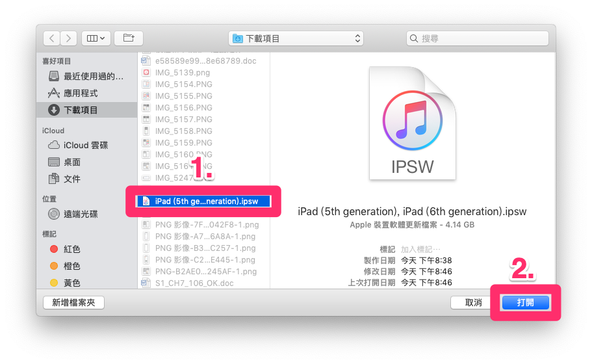Select file PNG 影像-A7...6A8A-1.png

pos(204,237)
